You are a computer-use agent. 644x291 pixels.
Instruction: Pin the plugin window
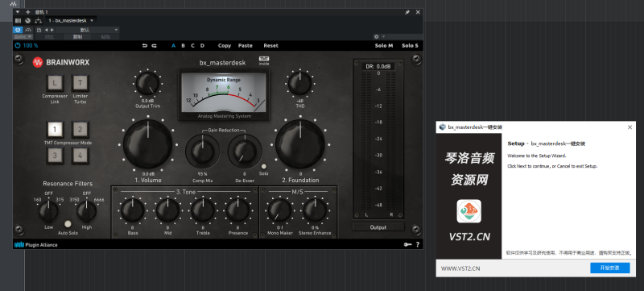[x=407, y=12]
